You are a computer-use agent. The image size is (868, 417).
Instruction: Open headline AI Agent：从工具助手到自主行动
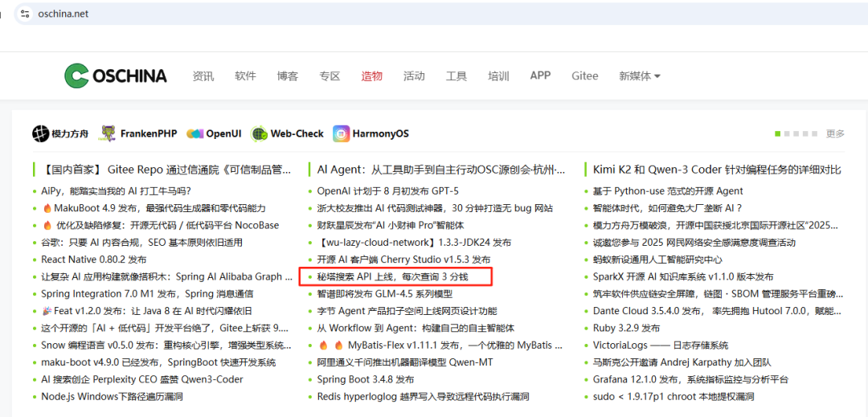point(441,170)
